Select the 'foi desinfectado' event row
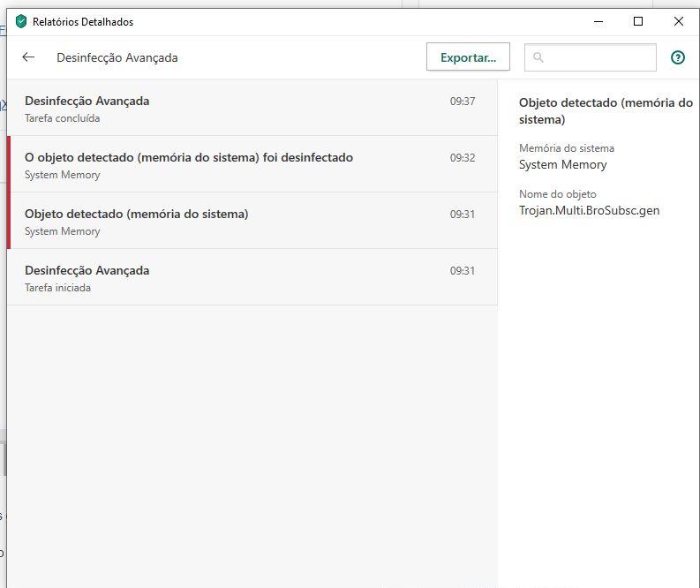The width and height of the screenshot is (700, 588). (252, 164)
